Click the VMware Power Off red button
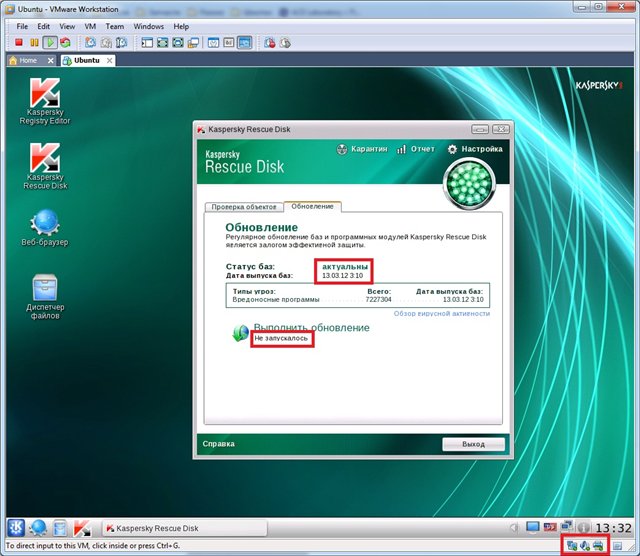This screenshot has height=556, width=640. [19, 43]
